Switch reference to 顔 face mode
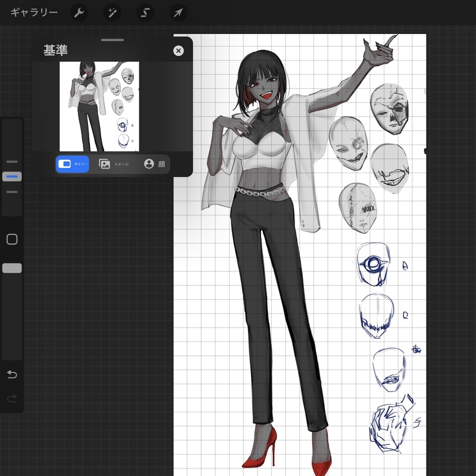The image size is (476, 476). pos(154,164)
